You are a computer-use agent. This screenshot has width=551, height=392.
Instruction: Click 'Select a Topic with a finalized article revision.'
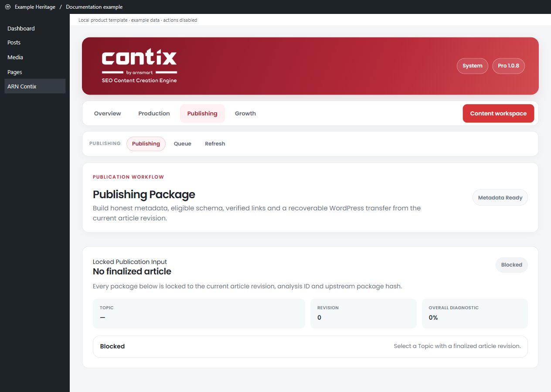[x=457, y=346]
